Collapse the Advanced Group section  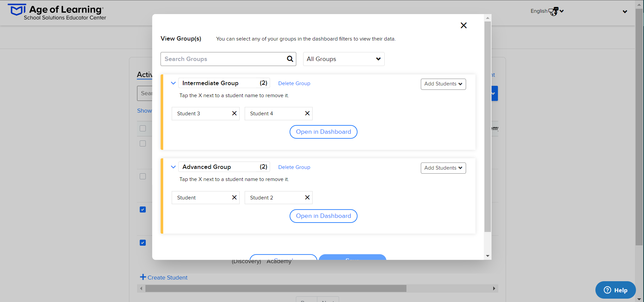[173, 167]
